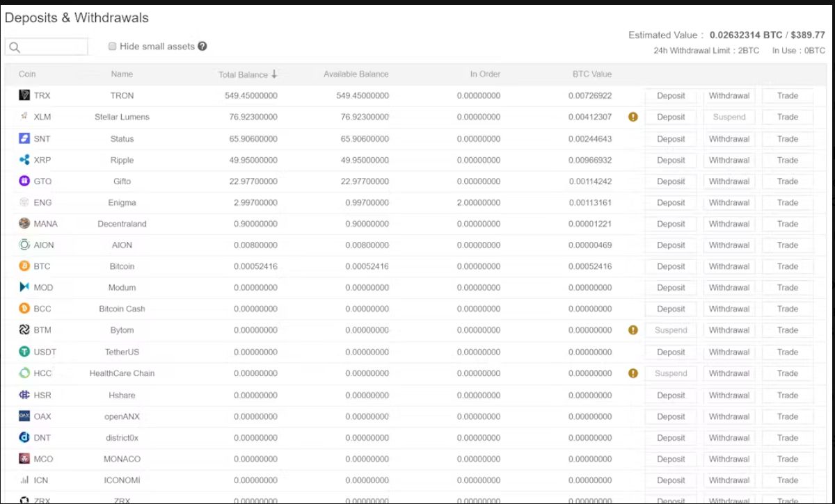Click the warning icon in BTM row
This screenshot has width=835, height=504.
(x=633, y=330)
